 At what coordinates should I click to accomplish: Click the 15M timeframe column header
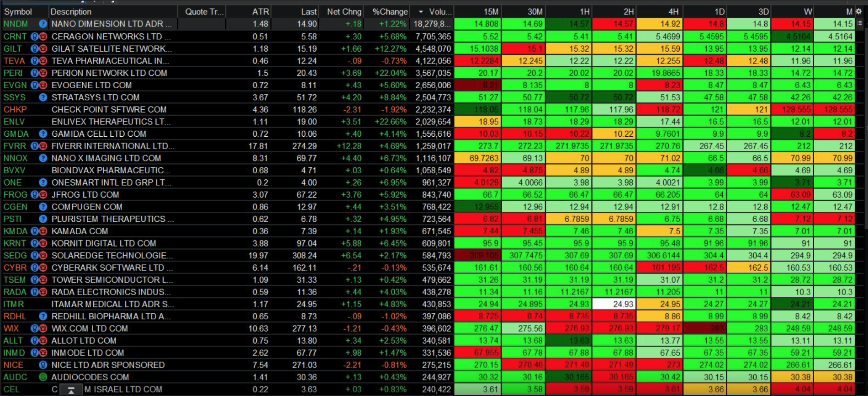pyautogui.click(x=491, y=12)
